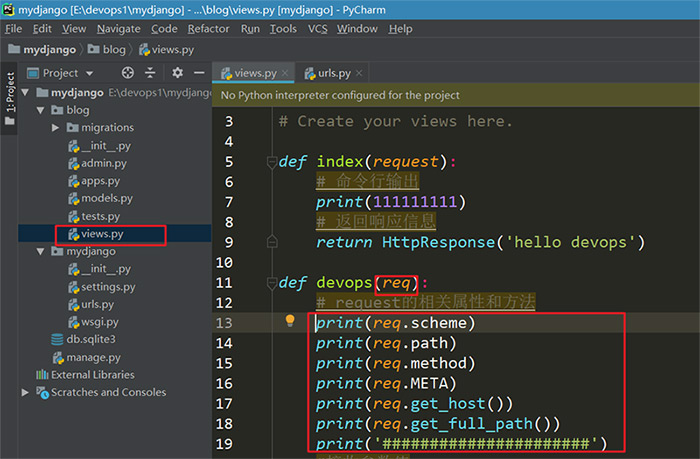Click the collapse all icon in Project panel
Screen dimensions: 700x459
(151, 73)
